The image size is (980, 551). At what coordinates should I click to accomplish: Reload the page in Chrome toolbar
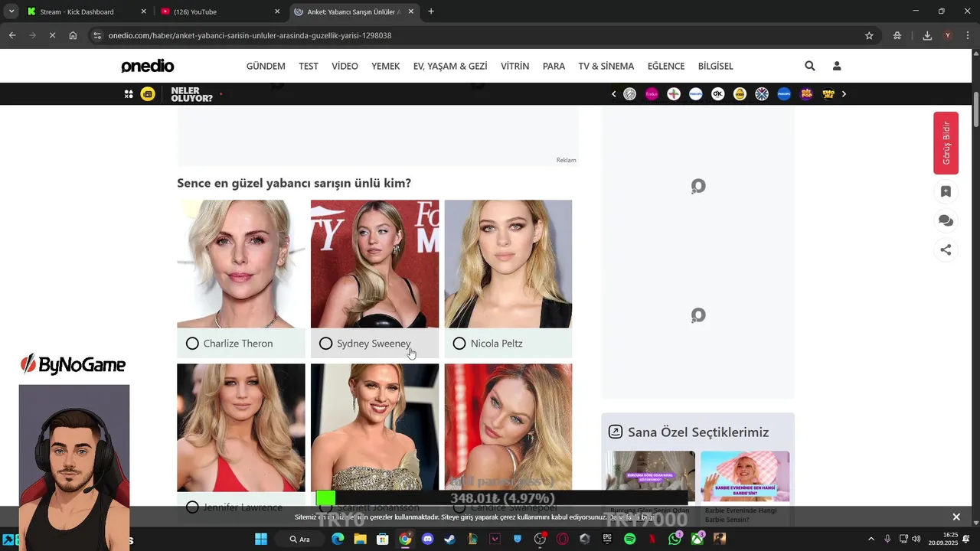(52, 35)
